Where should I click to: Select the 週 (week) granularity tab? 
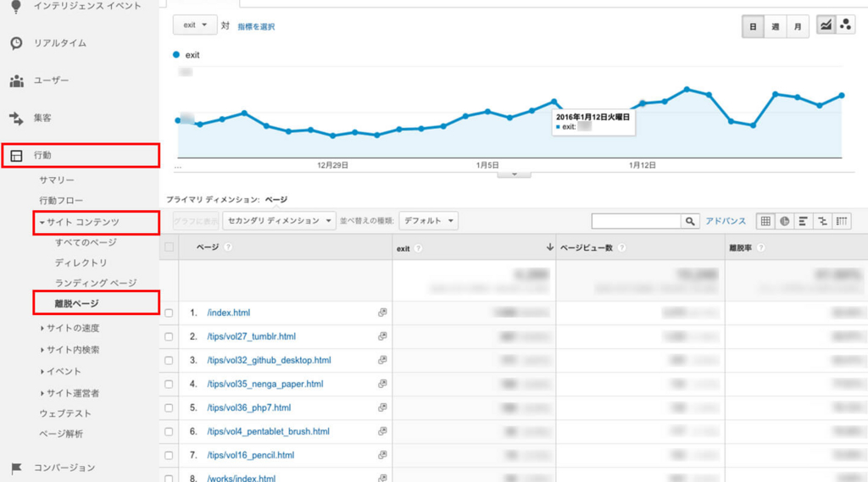[775, 26]
